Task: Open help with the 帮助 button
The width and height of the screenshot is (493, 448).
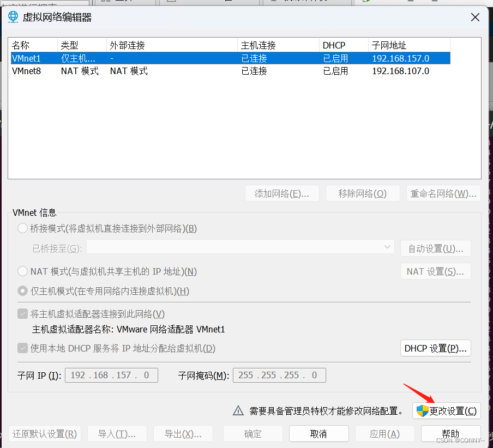Action: pyautogui.click(x=451, y=434)
